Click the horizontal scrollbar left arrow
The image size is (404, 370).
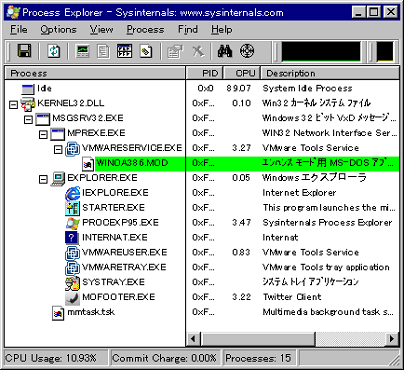pos(193,339)
